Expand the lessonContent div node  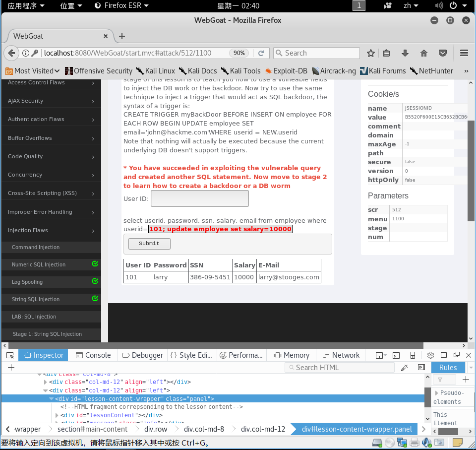click(57, 415)
